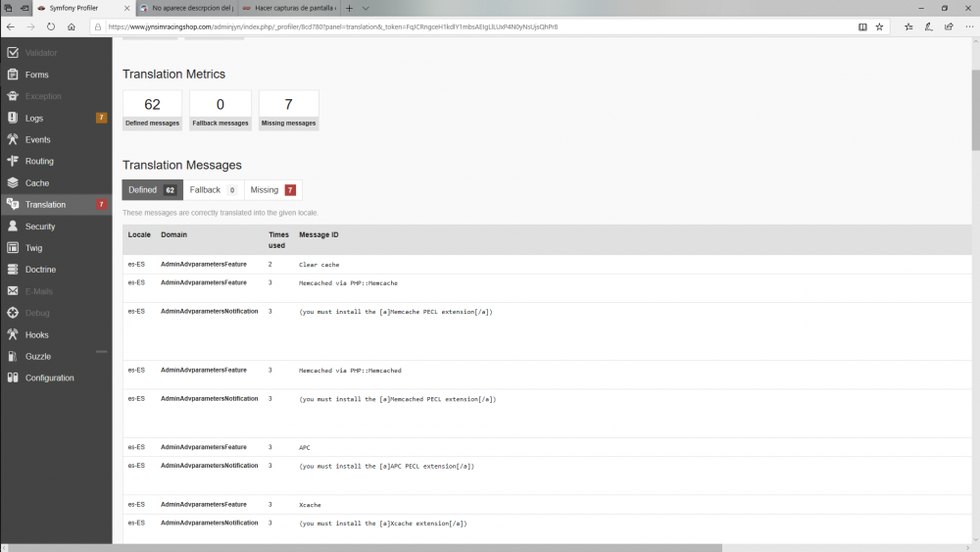
Task: Share this page icon
Action: 949,26
